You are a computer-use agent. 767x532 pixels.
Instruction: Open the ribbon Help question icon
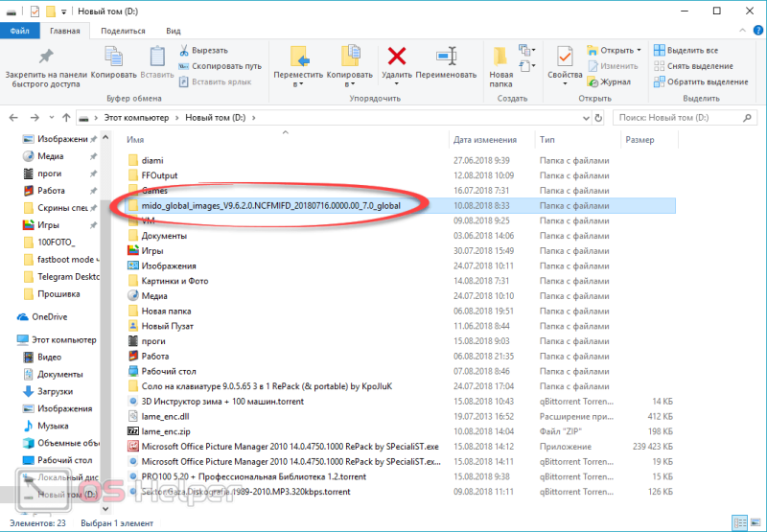[x=756, y=31]
